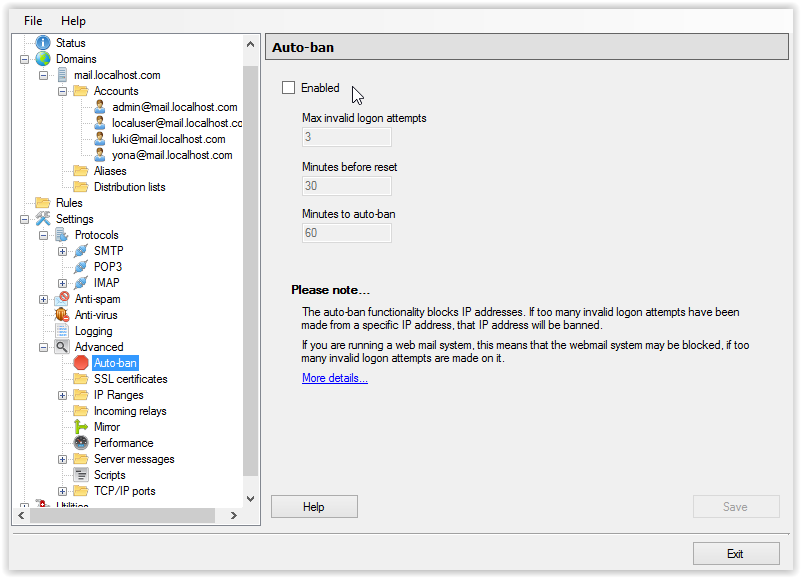Image resolution: width=801 pixels, height=578 pixels.
Task: Expand the Anti-spam node
Action: [43, 299]
